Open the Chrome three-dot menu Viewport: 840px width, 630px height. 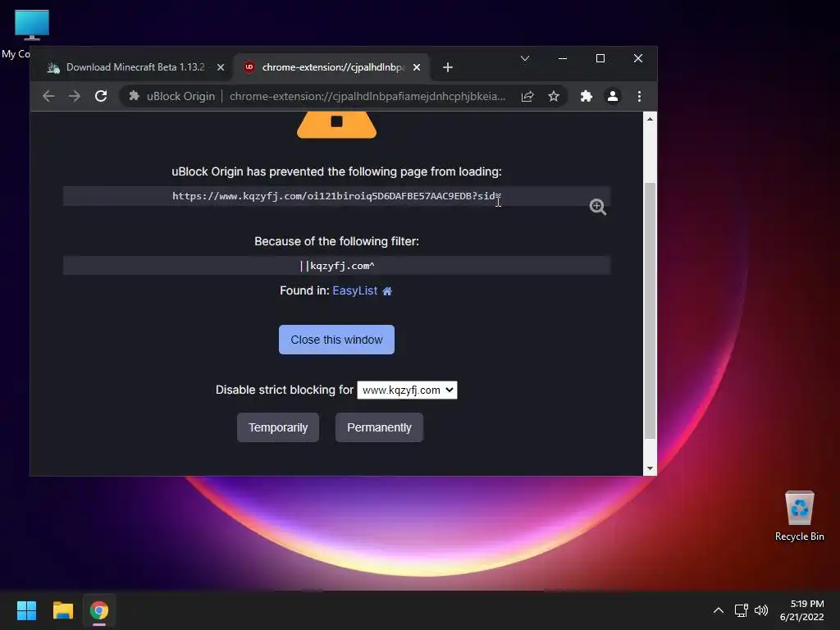639,96
